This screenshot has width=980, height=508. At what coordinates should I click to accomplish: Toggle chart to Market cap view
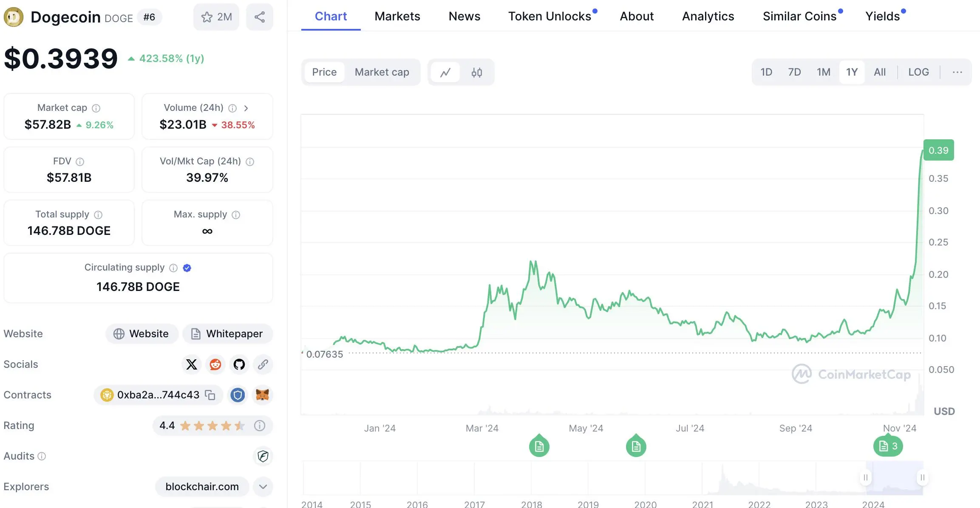[x=382, y=72]
